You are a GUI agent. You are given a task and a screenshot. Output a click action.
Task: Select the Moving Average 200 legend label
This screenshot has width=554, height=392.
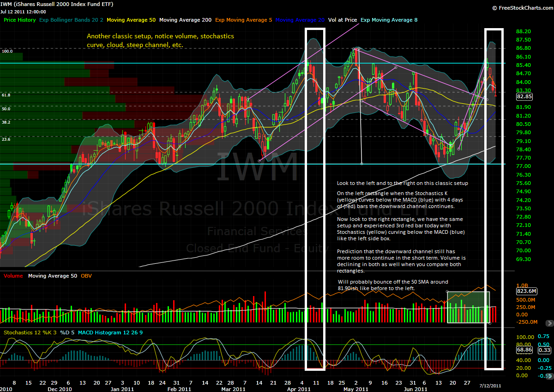(x=185, y=20)
